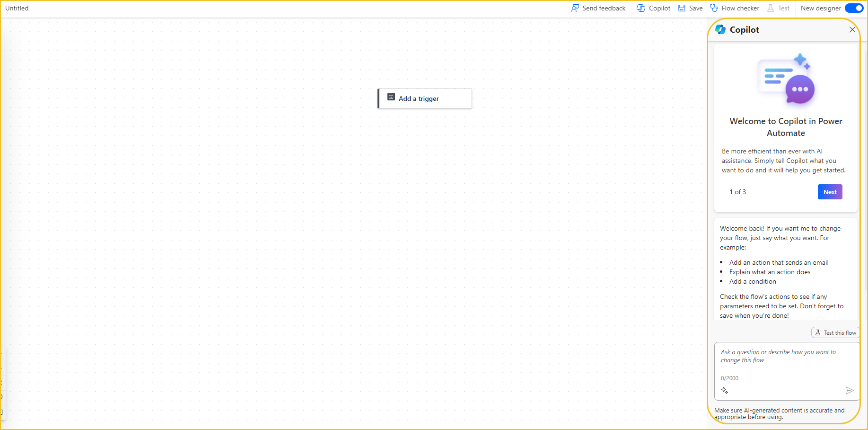Click the Add a trigger card
Image resolution: width=868 pixels, height=430 pixels.
pyautogui.click(x=425, y=99)
